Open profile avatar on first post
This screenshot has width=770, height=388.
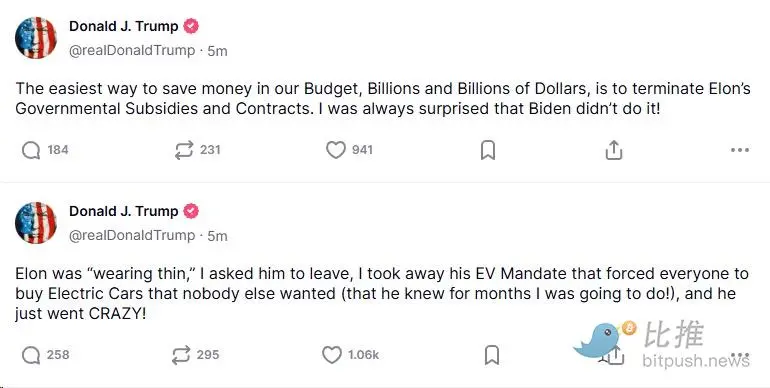(36, 38)
